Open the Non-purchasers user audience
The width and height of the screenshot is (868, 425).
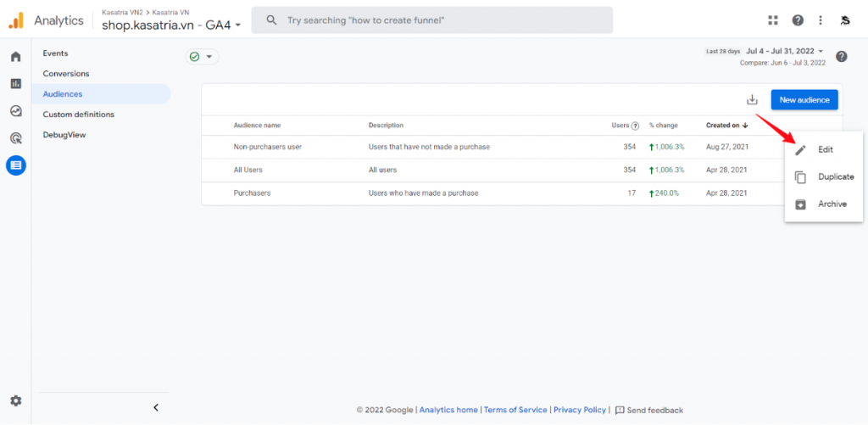point(267,147)
